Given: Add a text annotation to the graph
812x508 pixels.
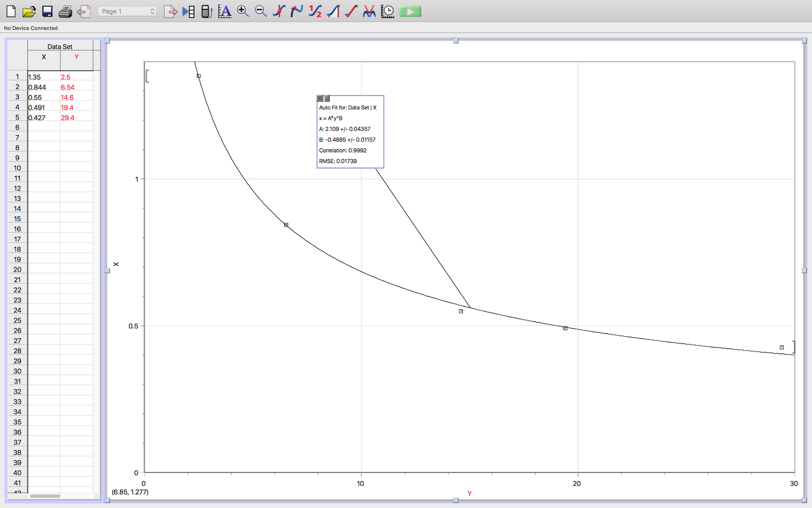Looking at the screenshot, I should click(x=225, y=11).
